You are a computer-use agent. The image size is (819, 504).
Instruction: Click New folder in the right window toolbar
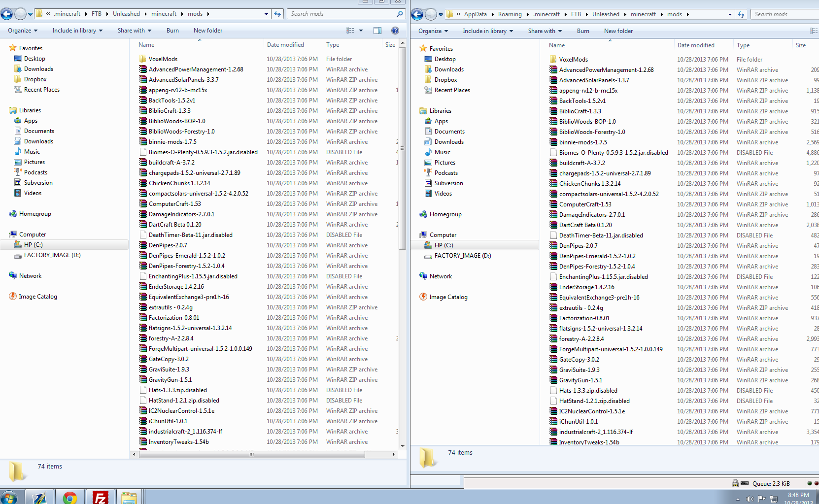coord(618,31)
